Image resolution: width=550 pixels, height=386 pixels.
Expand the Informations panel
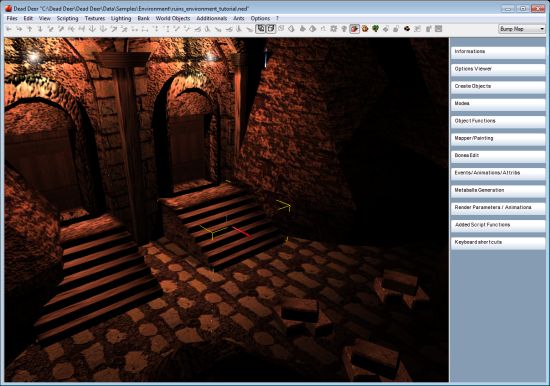point(498,52)
